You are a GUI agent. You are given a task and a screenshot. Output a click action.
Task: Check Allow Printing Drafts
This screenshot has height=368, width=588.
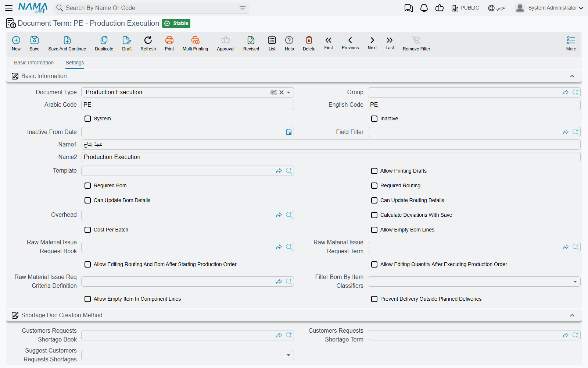[374, 171]
